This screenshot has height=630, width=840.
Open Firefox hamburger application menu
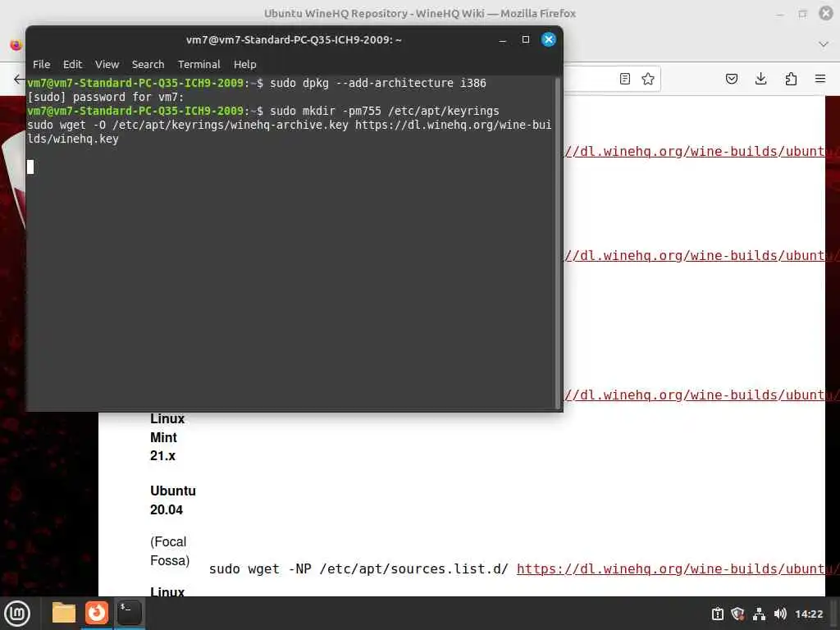pos(819,79)
